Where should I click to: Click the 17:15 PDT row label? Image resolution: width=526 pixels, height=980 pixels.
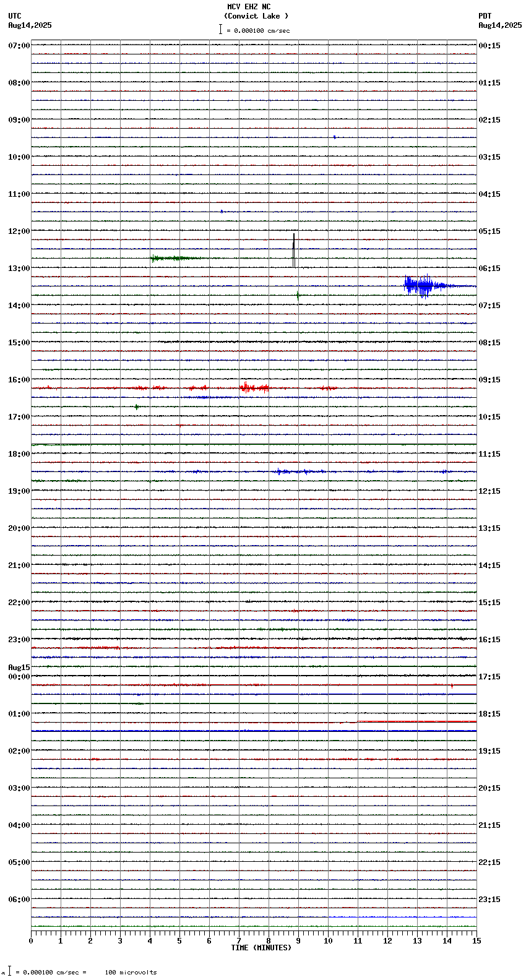(489, 677)
